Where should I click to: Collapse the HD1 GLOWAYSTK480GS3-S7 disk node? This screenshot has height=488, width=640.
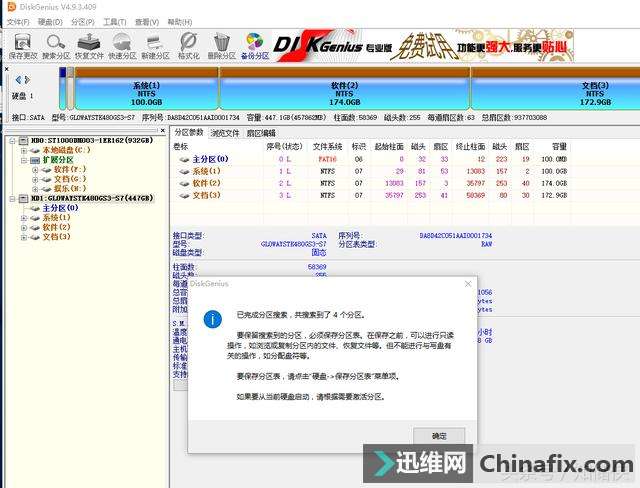[x=12, y=198]
